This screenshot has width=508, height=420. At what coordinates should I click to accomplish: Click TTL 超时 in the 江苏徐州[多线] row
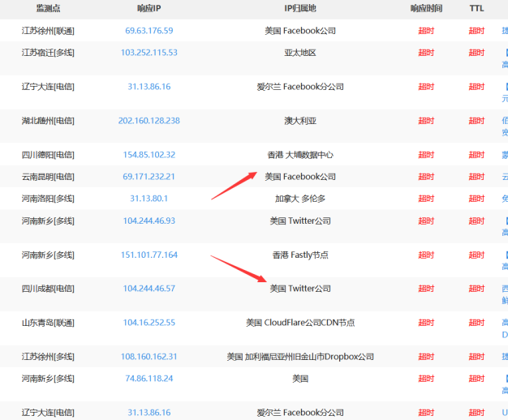pyautogui.click(x=476, y=357)
